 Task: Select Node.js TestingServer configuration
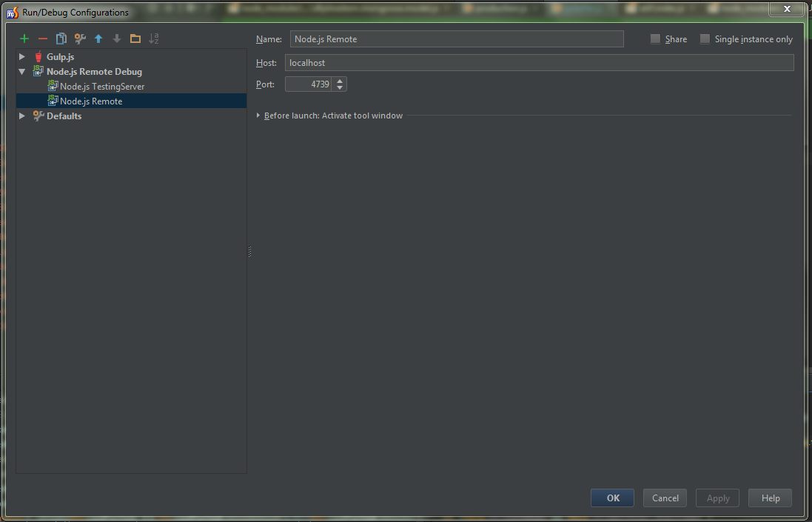(x=102, y=87)
